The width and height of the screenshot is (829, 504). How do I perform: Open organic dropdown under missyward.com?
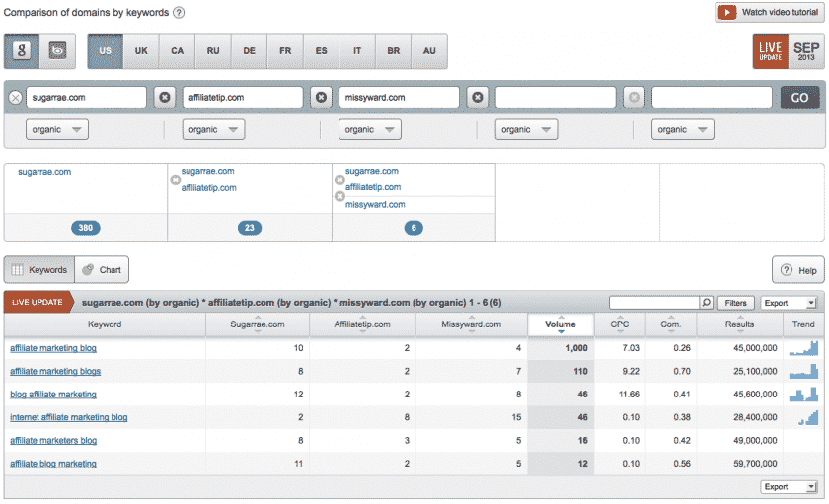(370, 129)
